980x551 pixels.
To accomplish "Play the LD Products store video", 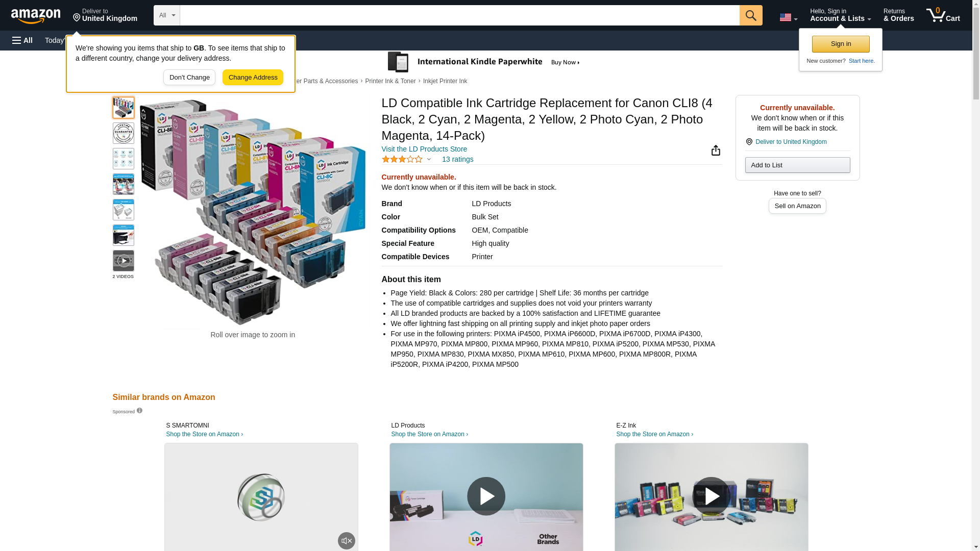I will click(x=486, y=496).
